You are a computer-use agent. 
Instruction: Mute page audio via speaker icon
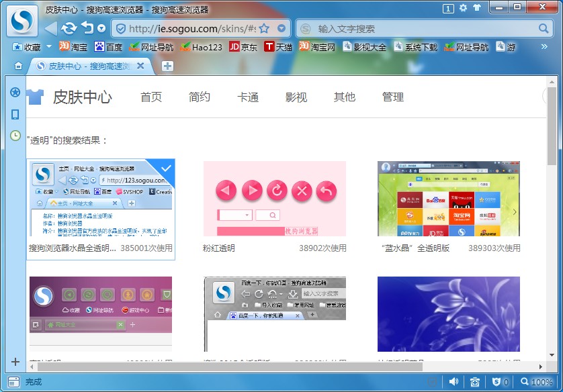click(454, 382)
